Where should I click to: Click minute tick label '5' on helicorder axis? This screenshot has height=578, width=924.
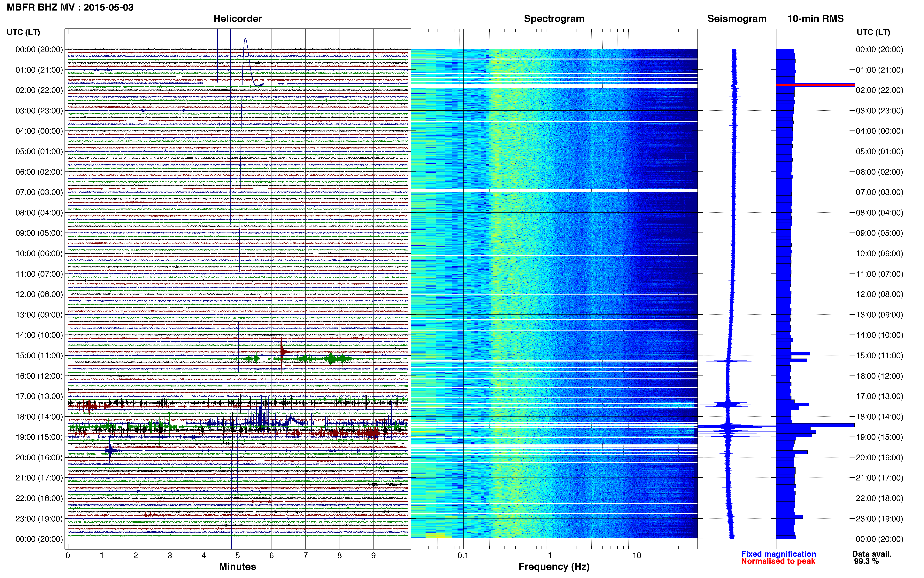(x=238, y=555)
